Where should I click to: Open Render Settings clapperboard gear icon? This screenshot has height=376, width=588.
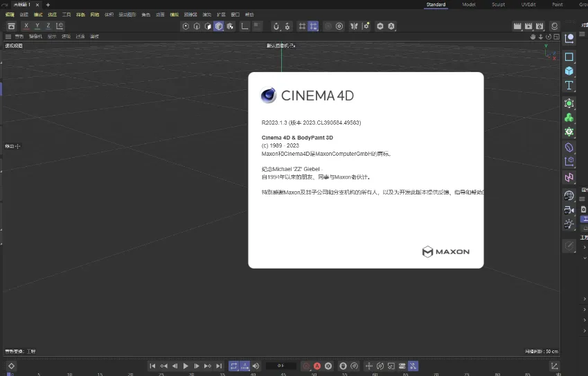coord(540,26)
